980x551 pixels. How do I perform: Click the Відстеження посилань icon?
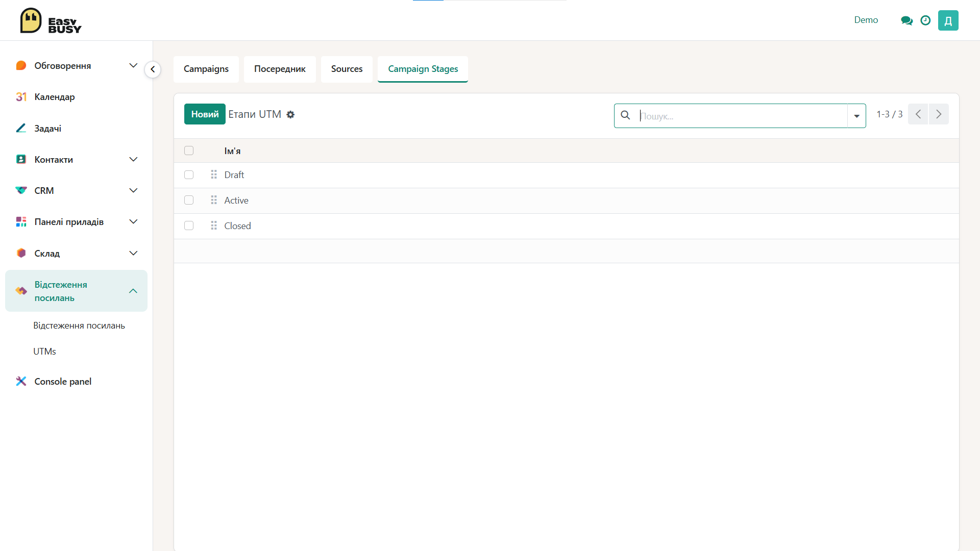point(21,291)
